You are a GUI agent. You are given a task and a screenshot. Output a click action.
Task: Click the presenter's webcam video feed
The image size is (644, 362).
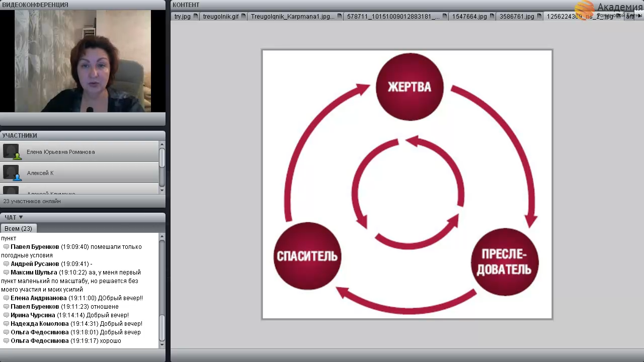[83, 61]
